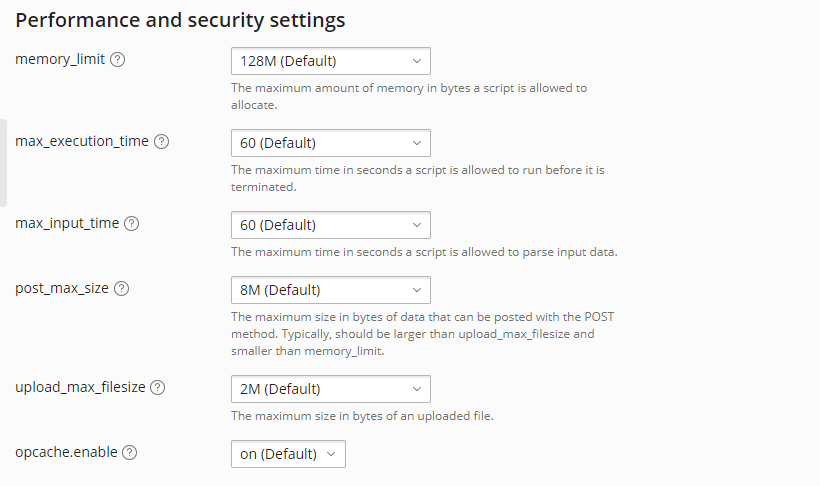The width and height of the screenshot is (820, 486).
Task: Show help for post_max_size setting
Action: click(122, 289)
